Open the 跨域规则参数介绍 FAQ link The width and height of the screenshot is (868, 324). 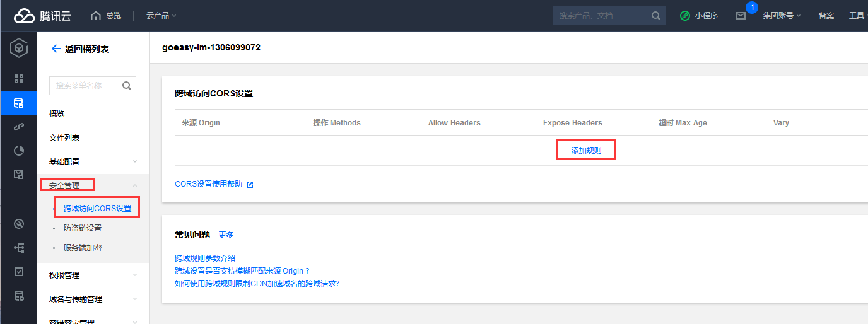pyautogui.click(x=205, y=258)
